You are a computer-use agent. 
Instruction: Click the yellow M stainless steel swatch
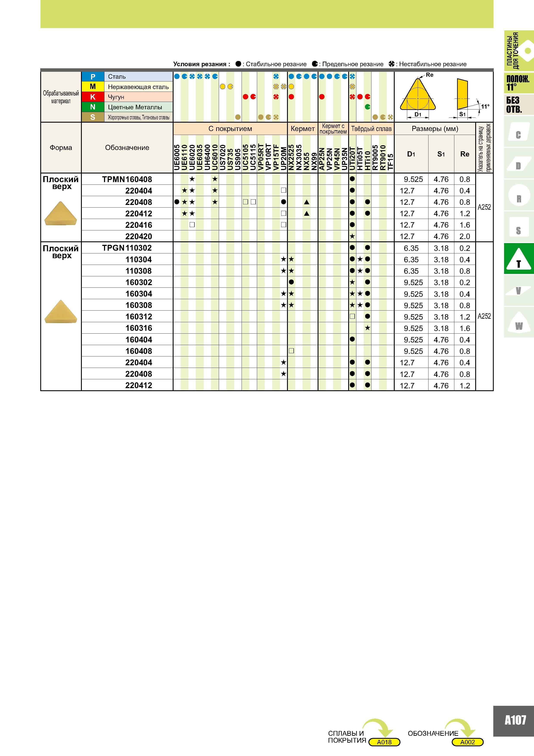point(93,87)
